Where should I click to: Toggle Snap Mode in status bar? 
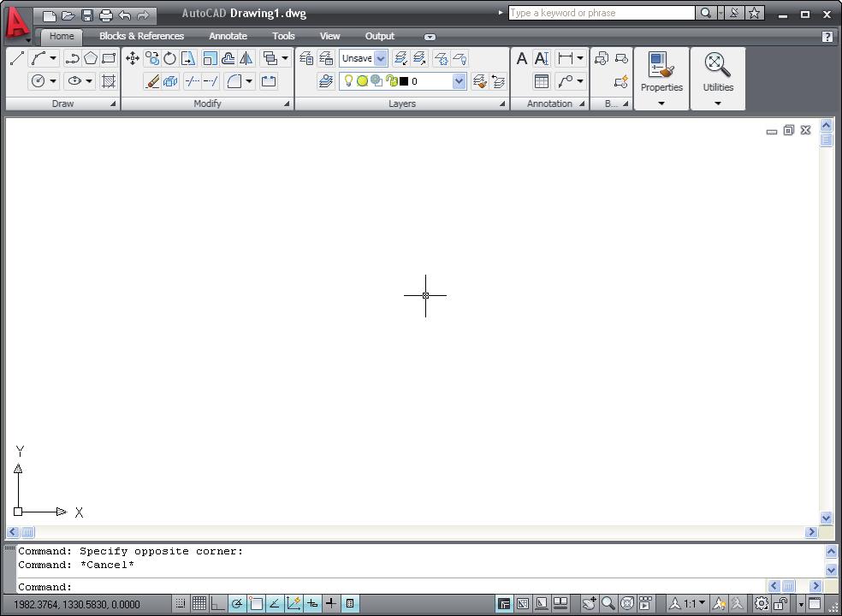click(181, 604)
